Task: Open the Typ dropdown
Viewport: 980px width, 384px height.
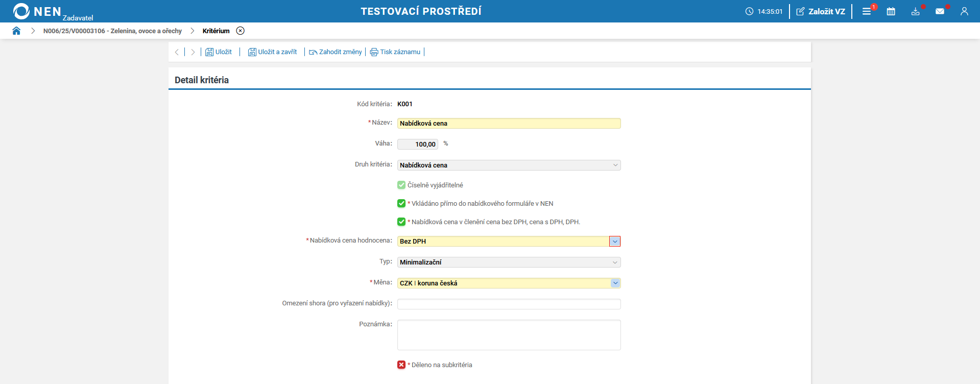Action: [x=615, y=262]
